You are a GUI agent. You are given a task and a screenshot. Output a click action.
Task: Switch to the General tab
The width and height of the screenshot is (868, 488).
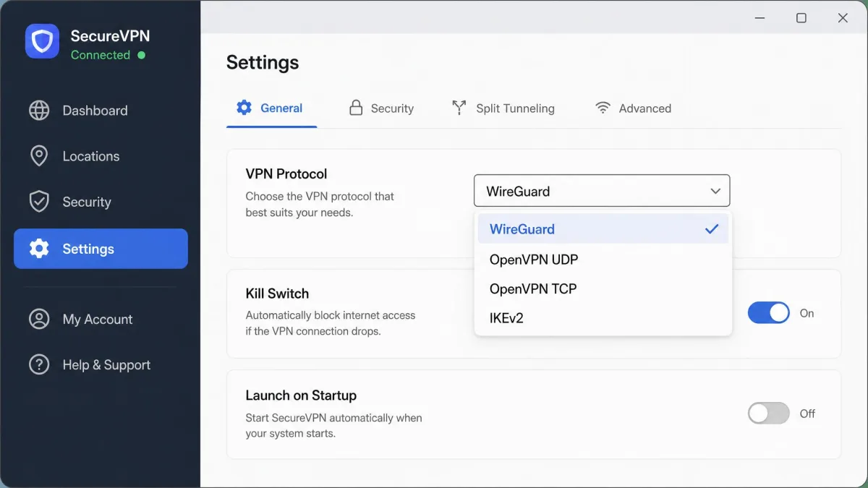[271, 108]
